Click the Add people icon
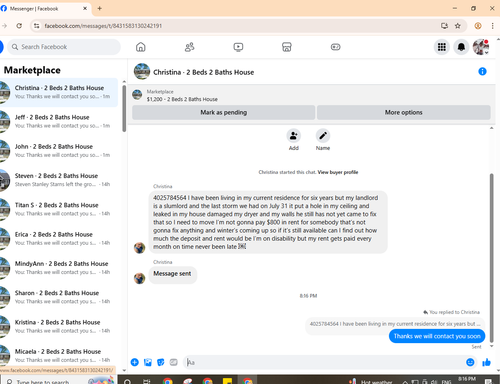Viewport: 500px width, 384px height. click(293, 136)
